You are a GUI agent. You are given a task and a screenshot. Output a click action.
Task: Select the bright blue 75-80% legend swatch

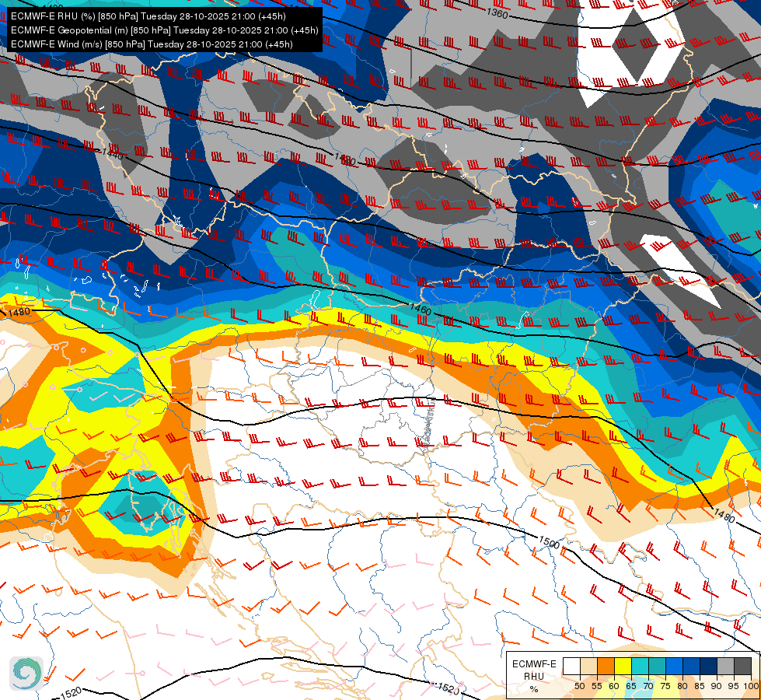[x=674, y=666]
